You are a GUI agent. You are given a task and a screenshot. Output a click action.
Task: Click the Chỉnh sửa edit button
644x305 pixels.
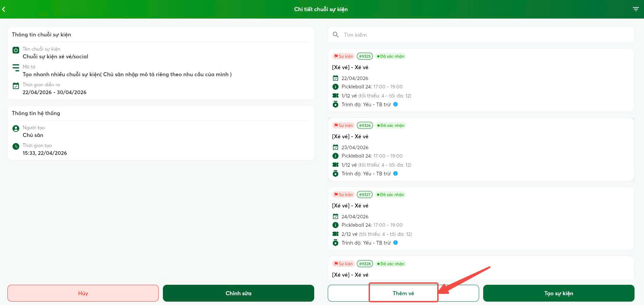(239, 293)
